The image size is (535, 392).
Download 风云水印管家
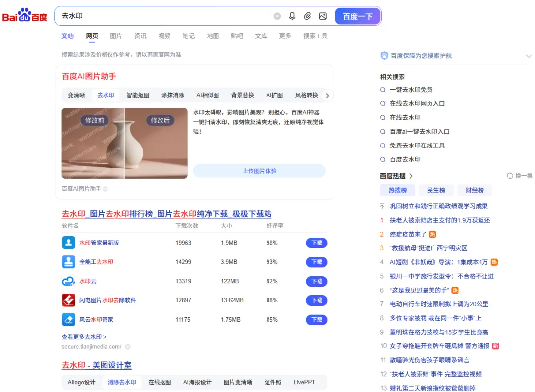(x=317, y=319)
